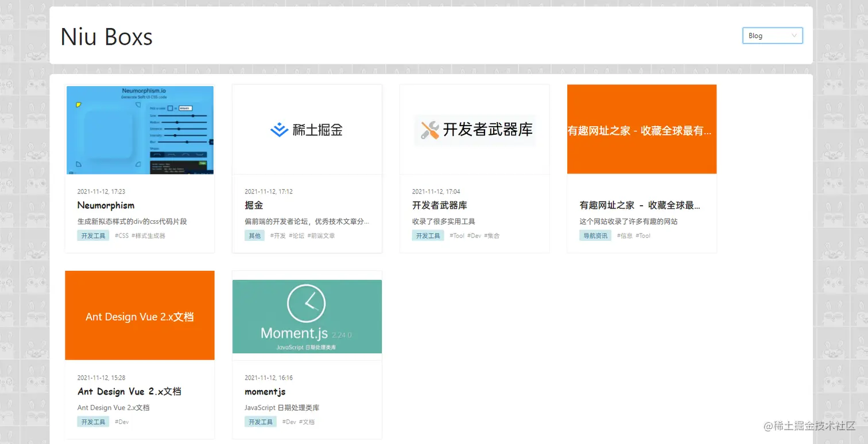The height and width of the screenshot is (444, 868).
Task: Click the Ant Design Vue 2.x文档 card title
Action: click(129, 392)
